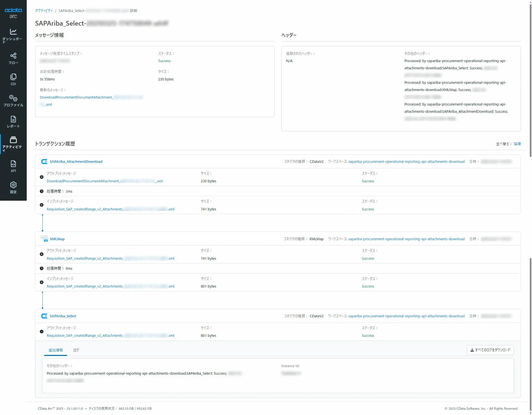Open the Flow (フロー) sidebar item
This screenshot has height=415, width=532.
13,58
